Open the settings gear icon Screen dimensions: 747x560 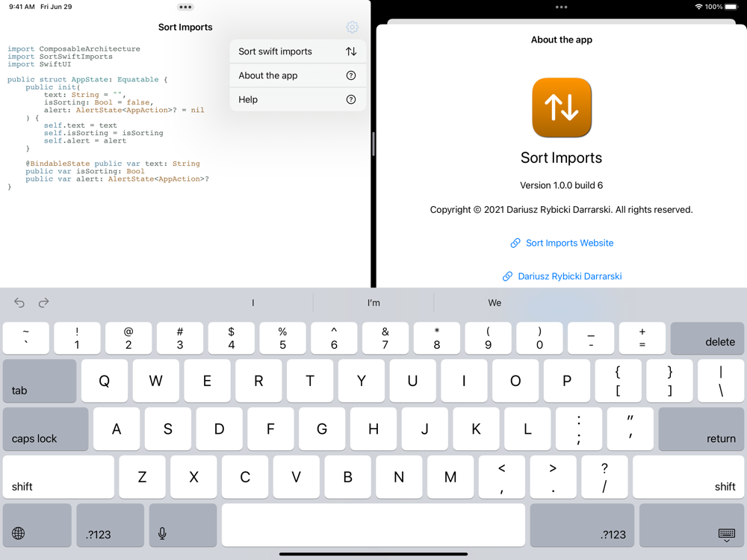pyautogui.click(x=352, y=27)
